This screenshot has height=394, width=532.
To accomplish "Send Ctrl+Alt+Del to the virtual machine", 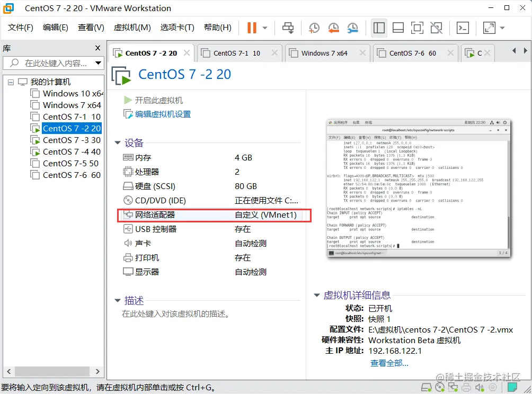I will point(288,29).
